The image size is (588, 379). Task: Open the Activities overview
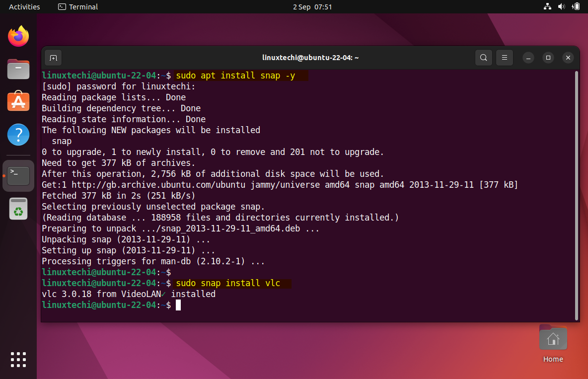click(x=24, y=7)
